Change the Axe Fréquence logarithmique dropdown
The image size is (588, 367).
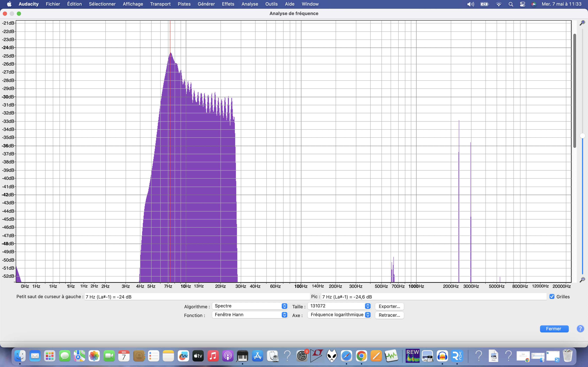339,315
